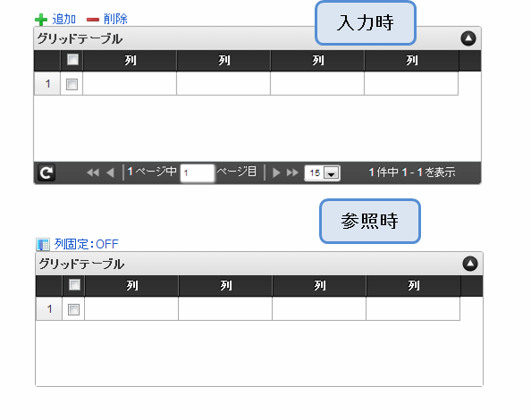Go to the next page arrow
Image resolution: width=531 pixels, height=420 pixels.
(276, 172)
